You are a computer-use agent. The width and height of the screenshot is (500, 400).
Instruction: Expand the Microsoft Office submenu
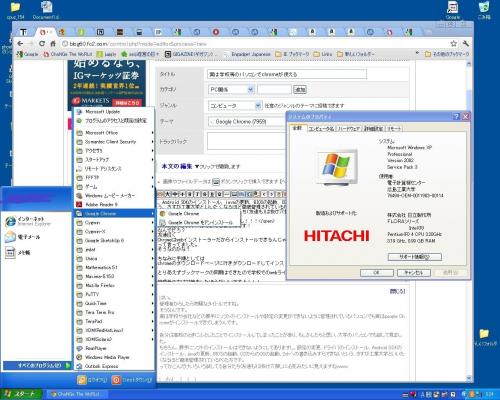[115, 133]
